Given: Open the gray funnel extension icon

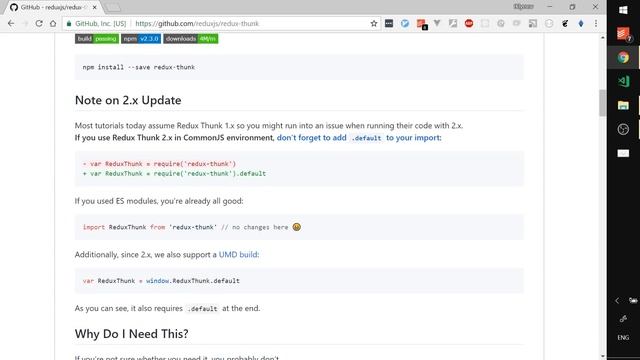Looking at the screenshot, I should tap(437, 23).
